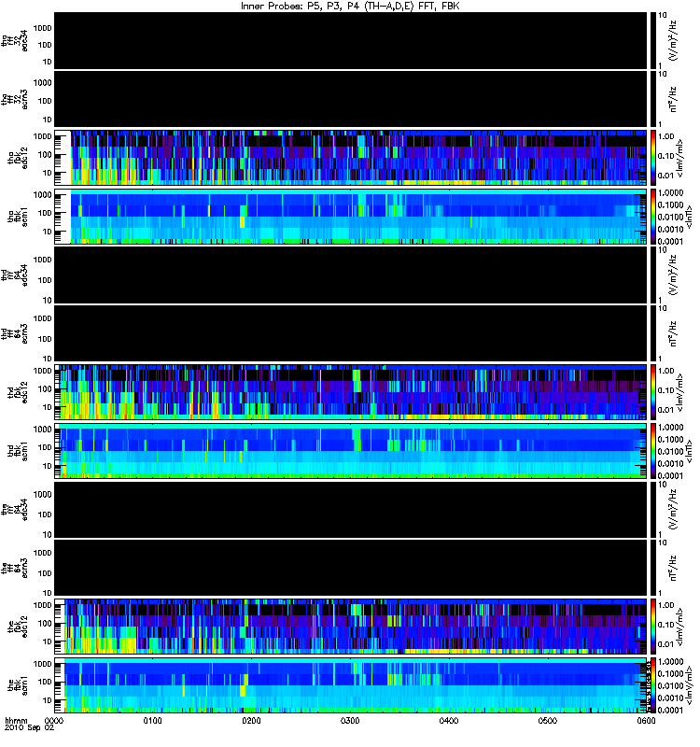Click the the fbk edc12 spectrogram panel
The image size is (700, 747).
(350, 626)
